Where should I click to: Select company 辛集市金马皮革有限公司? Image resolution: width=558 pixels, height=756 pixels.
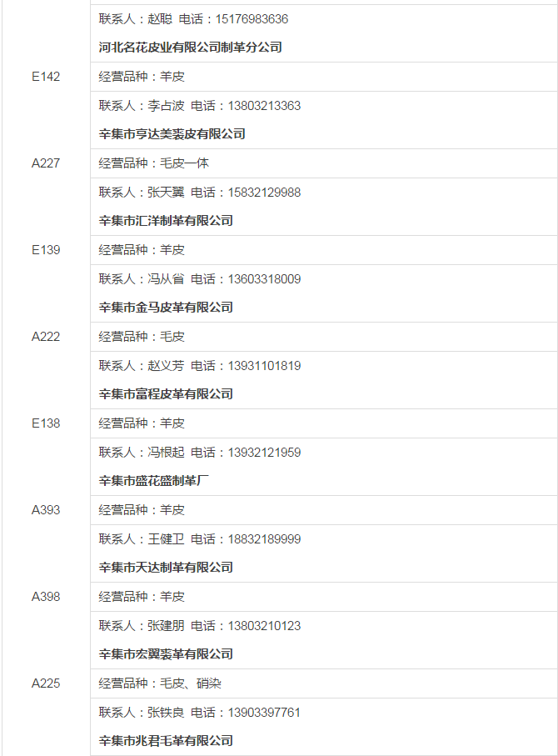tap(166, 308)
